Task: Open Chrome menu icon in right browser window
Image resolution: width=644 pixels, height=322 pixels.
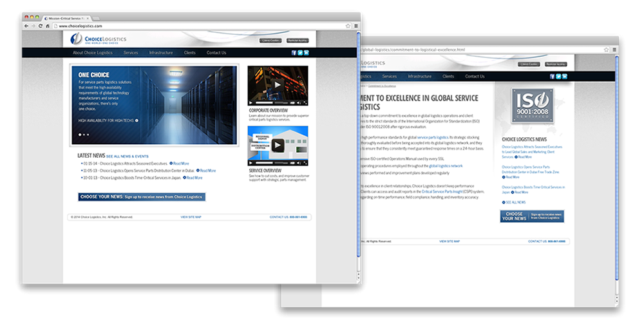Action: tap(614, 50)
